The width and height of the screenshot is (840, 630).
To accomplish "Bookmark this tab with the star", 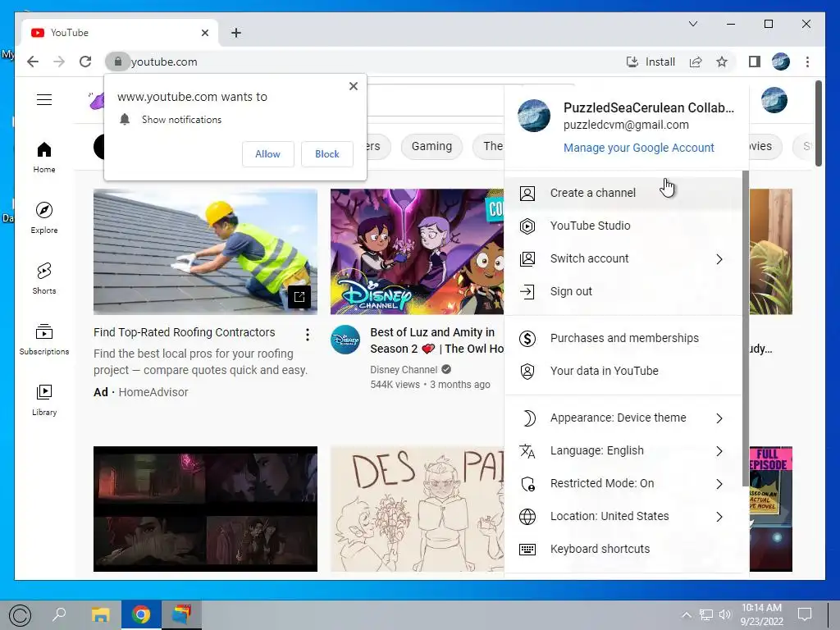I will [x=722, y=62].
